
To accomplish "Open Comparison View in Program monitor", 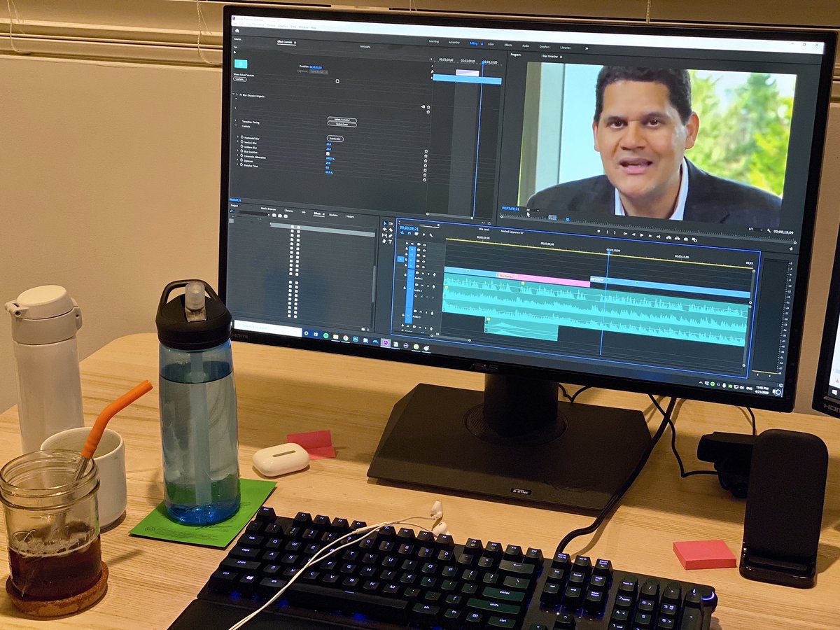I will pyautogui.click(x=694, y=239).
